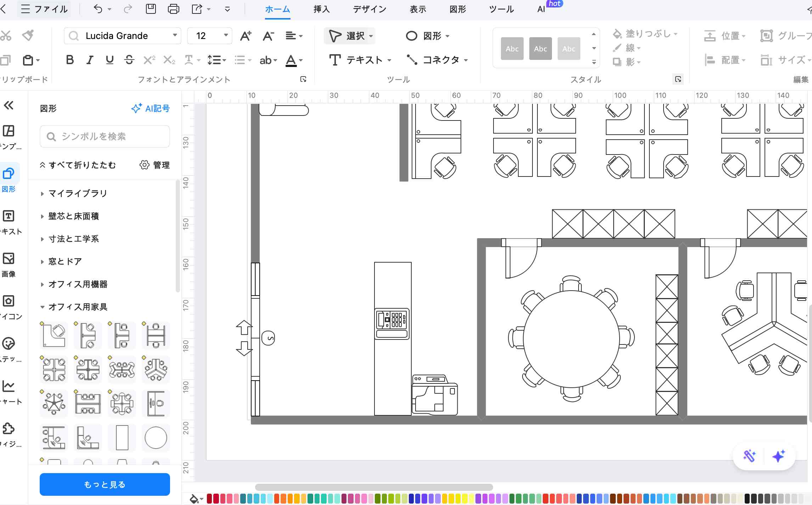This screenshot has height=505, width=812.
Task: Toggle underline formatting
Action: pos(110,60)
